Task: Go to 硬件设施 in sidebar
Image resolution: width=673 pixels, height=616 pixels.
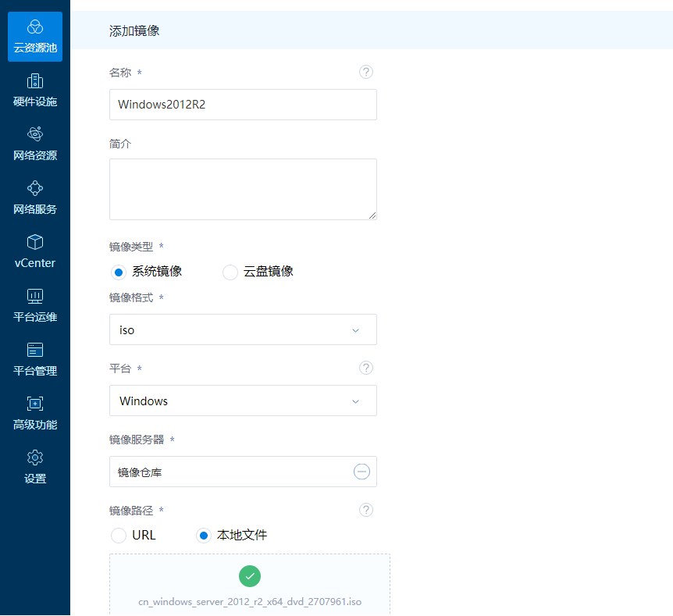Action: point(35,91)
